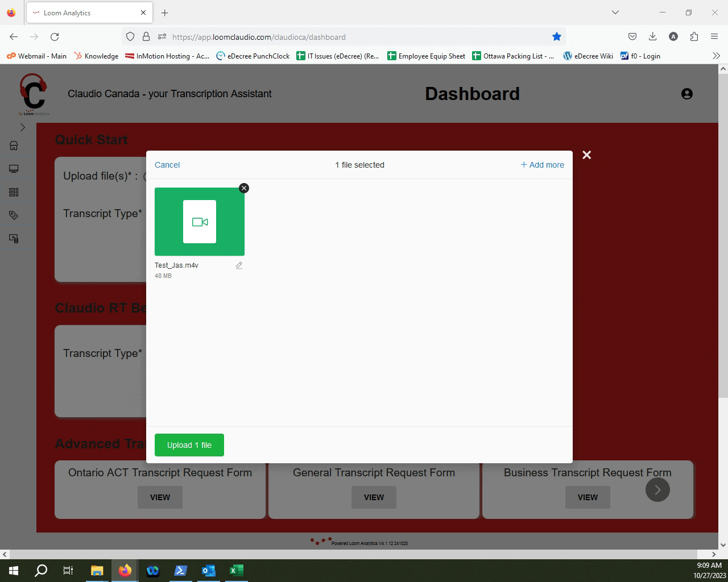Viewport: 728px width, 582px height.
Task: Remove Test_Jas.m4v with the X badge
Action: pyautogui.click(x=244, y=188)
